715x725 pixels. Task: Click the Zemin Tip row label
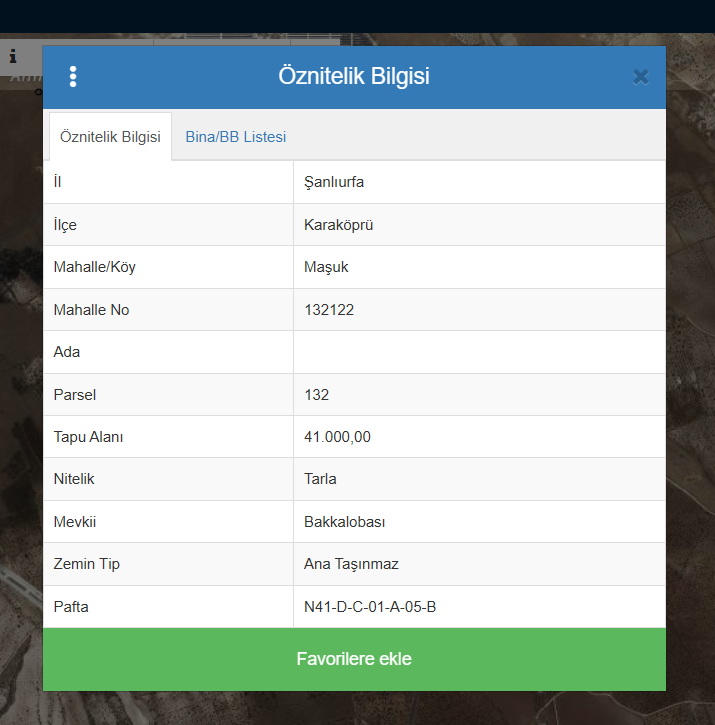86,564
